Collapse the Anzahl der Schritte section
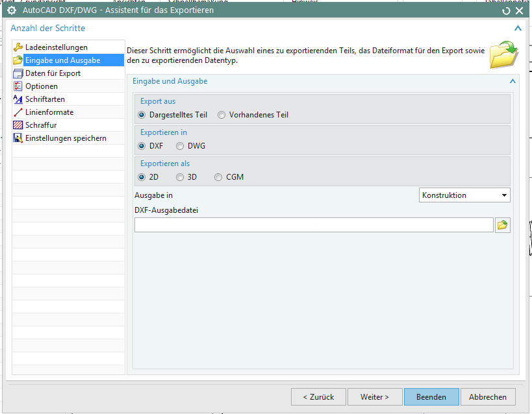The height and width of the screenshot is (414, 532). [518, 28]
